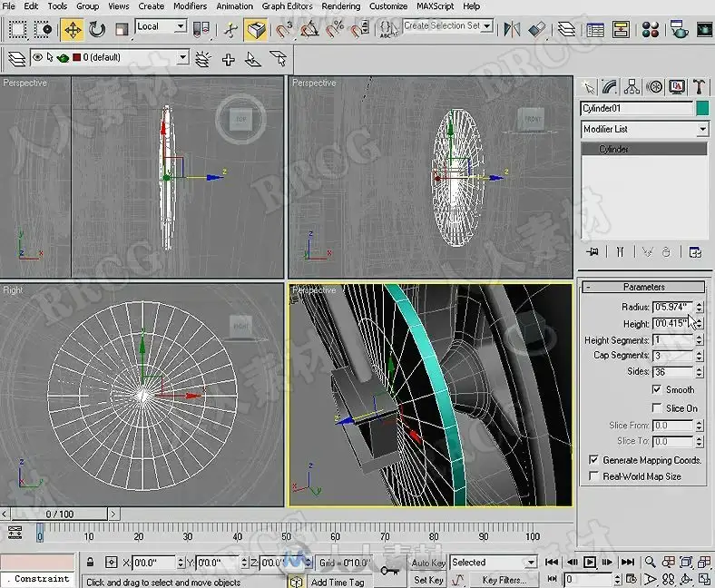The height and width of the screenshot is (588, 715).
Task: Click the Mirror tool icon
Action: point(514,29)
